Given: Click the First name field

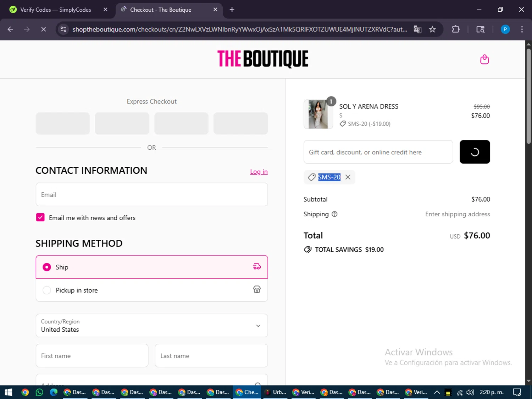Looking at the screenshot, I should [92, 355].
